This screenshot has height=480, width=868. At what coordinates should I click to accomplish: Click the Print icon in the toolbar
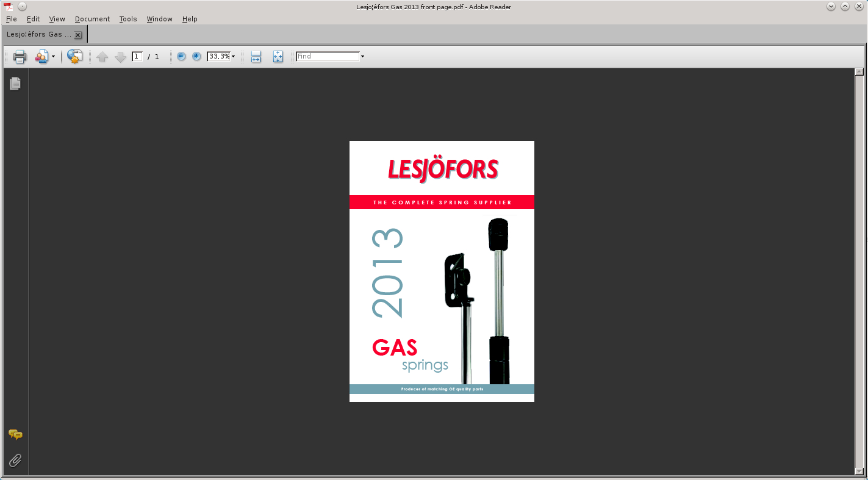pos(20,57)
